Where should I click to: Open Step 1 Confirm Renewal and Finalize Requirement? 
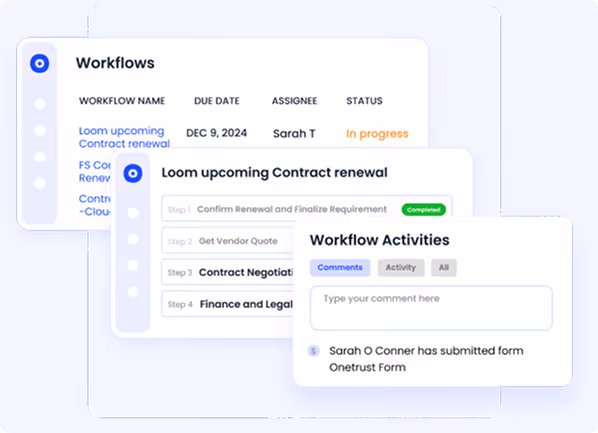pos(307,208)
